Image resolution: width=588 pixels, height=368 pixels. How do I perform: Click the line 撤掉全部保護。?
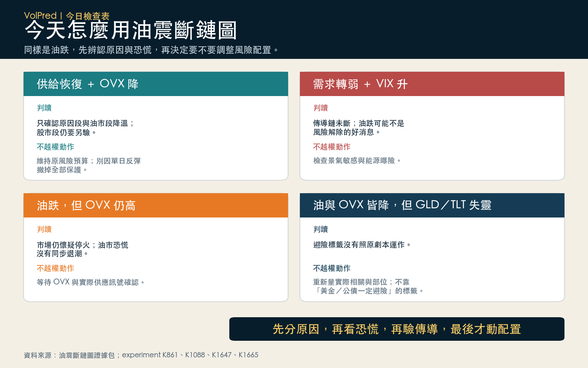[x=62, y=170]
